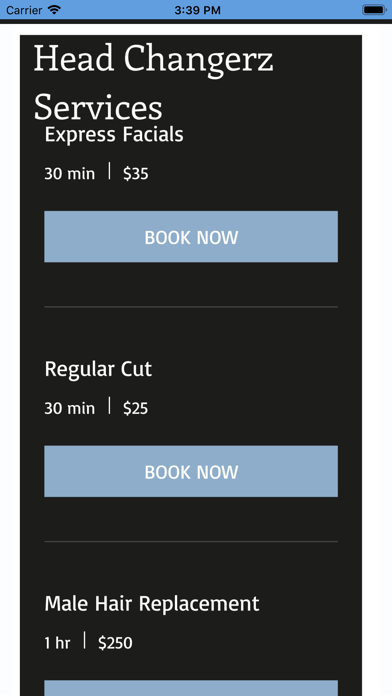Click the Head Changerz Services heading

154,83
